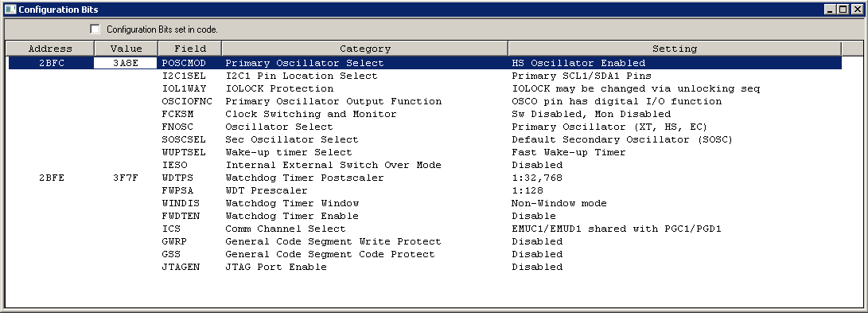
Task: Click Disabled setting in the JTAGEN row
Action: [x=537, y=267]
